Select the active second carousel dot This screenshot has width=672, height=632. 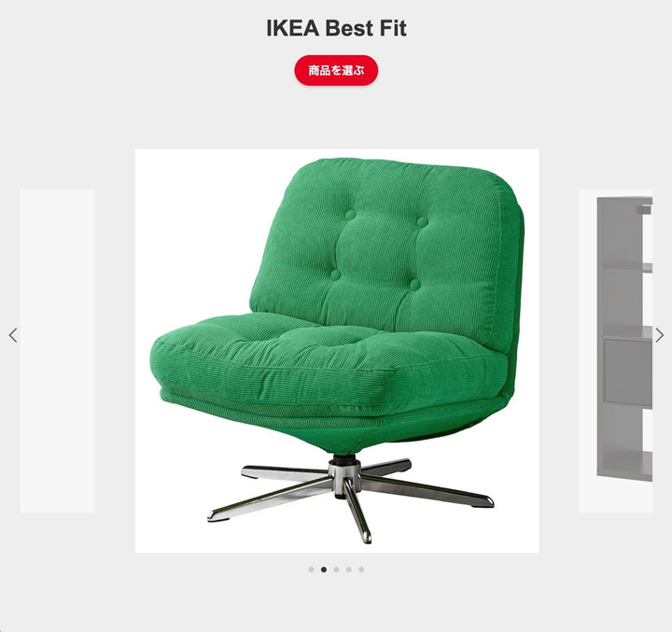[x=324, y=569]
